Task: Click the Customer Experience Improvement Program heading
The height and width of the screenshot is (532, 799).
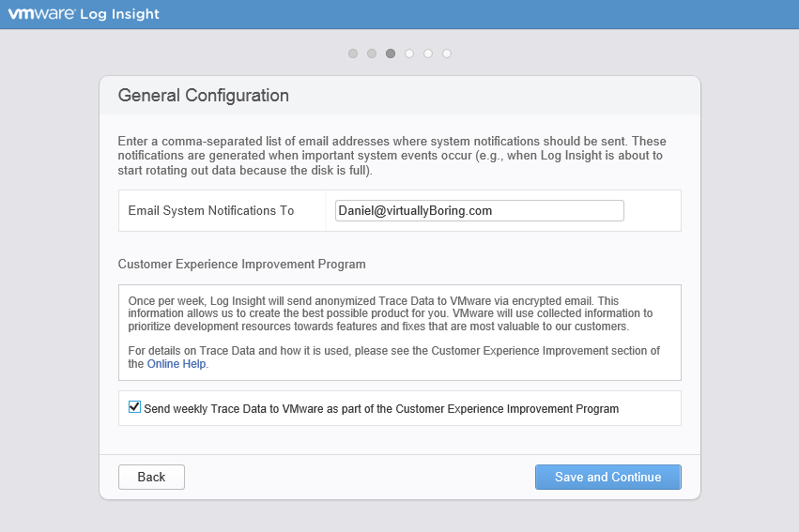Action: pyautogui.click(x=241, y=265)
